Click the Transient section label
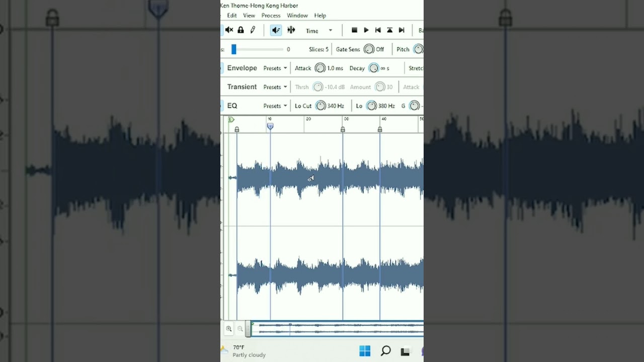 [x=242, y=86]
